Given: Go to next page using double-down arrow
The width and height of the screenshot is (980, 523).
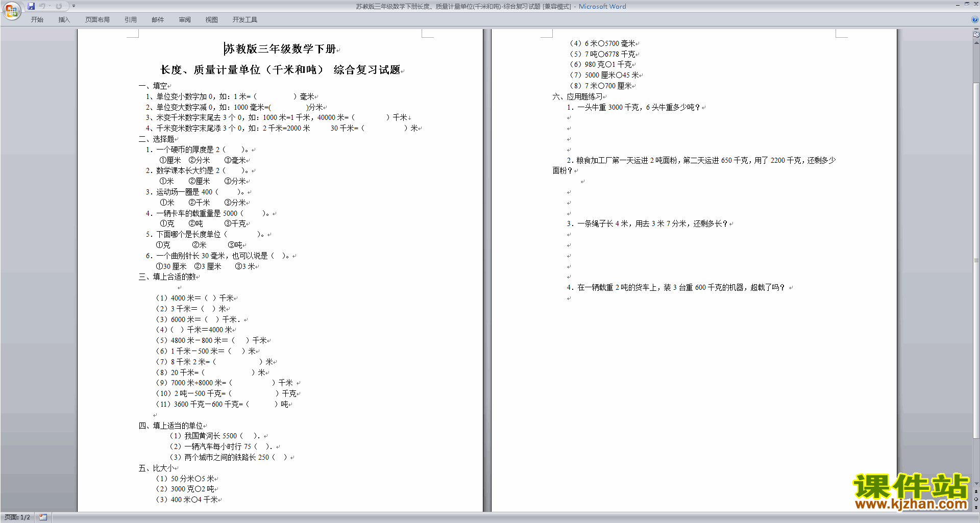Looking at the screenshot, I should tap(976, 507).
